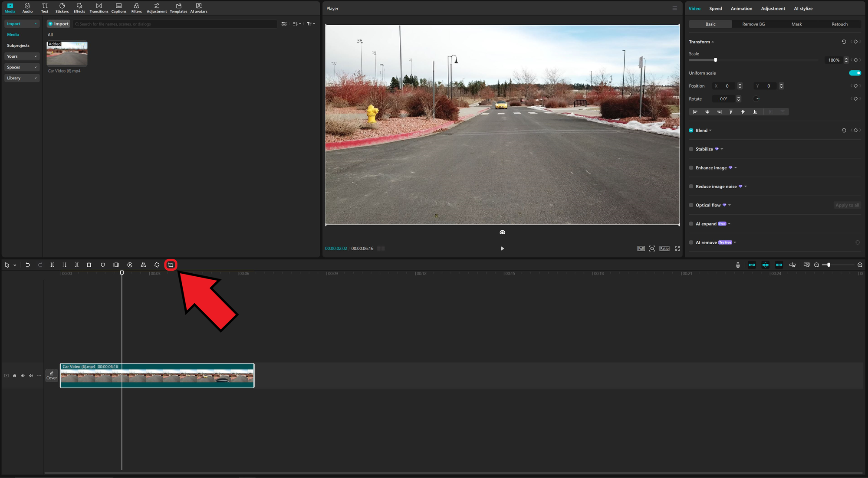Click the Stabilize video toggle
868x478 pixels.
[691, 149]
